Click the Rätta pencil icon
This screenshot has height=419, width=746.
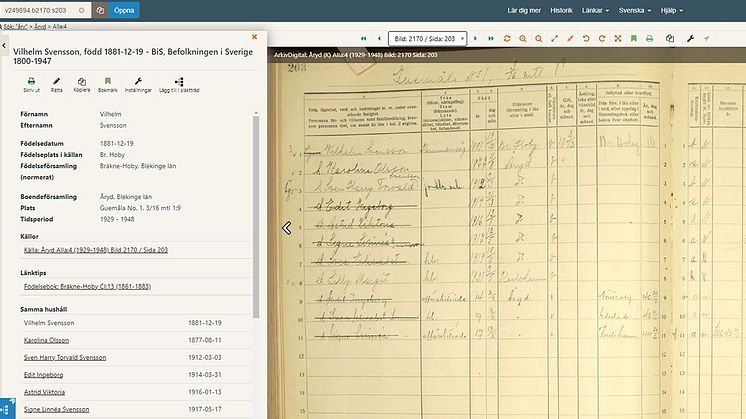coord(56,83)
